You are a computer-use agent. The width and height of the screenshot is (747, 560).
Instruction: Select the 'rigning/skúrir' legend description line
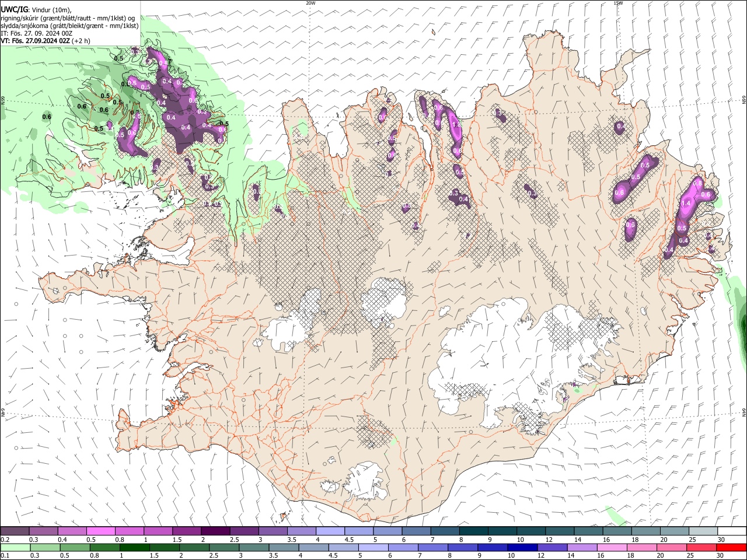[68, 17]
